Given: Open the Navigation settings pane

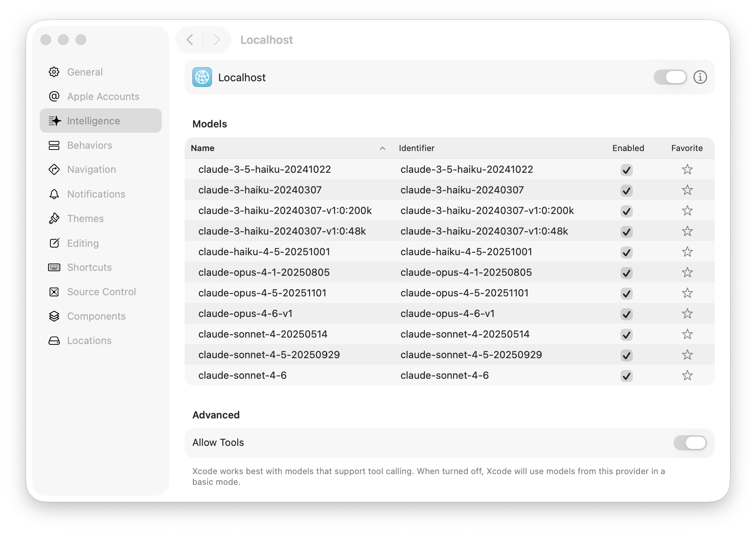Looking at the screenshot, I should click(92, 169).
